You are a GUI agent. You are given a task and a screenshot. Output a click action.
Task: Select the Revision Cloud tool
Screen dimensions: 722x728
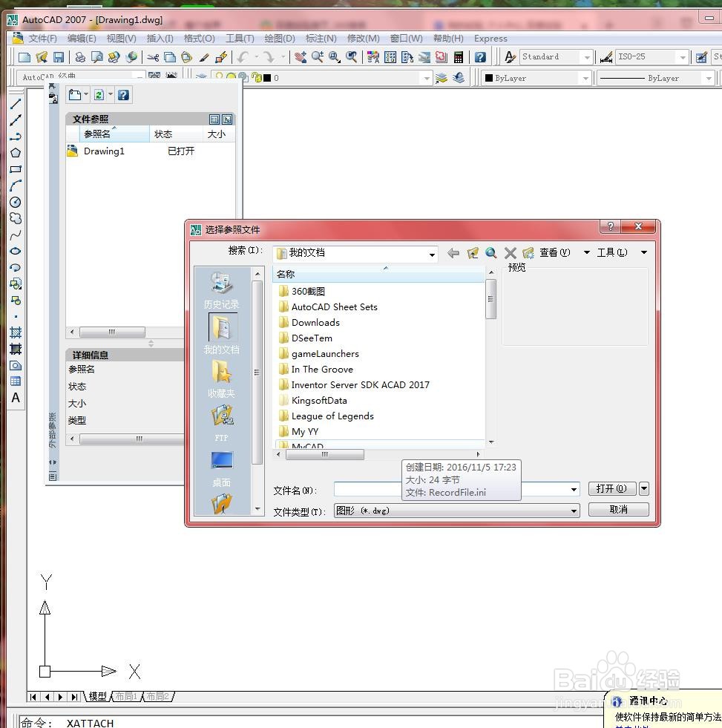(x=16, y=218)
